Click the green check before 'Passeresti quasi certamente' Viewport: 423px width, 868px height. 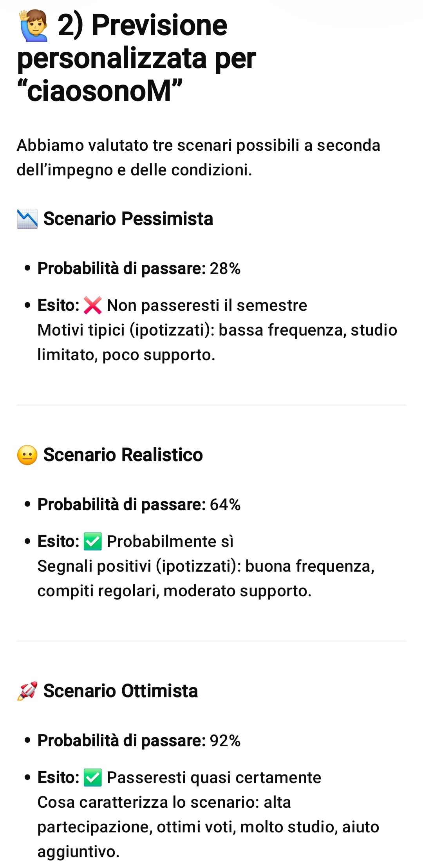(x=93, y=778)
